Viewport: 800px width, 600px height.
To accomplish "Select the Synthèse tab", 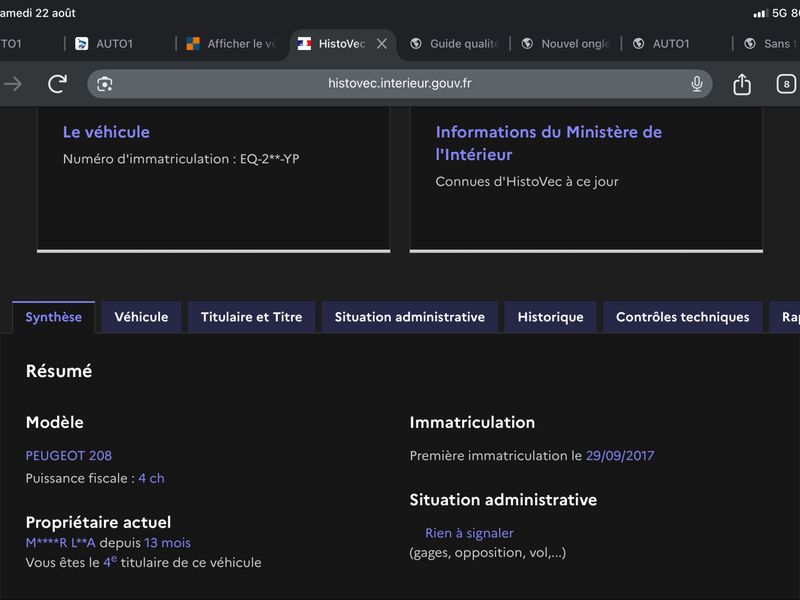I will (54, 317).
